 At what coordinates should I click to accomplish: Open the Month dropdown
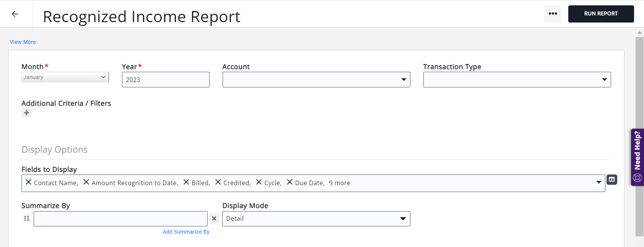pos(65,77)
